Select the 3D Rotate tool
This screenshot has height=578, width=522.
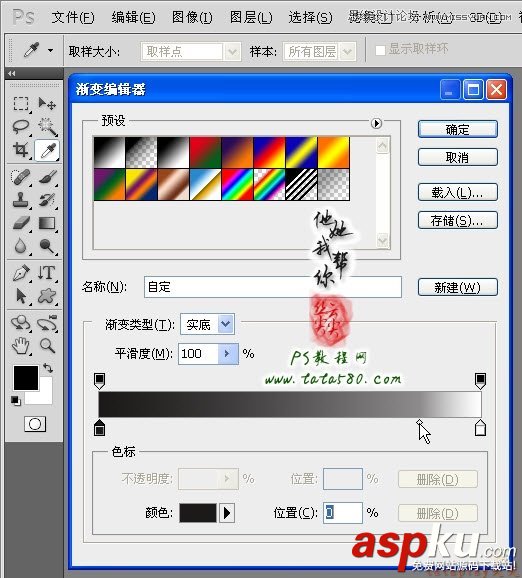pyautogui.click(x=21, y=323)
